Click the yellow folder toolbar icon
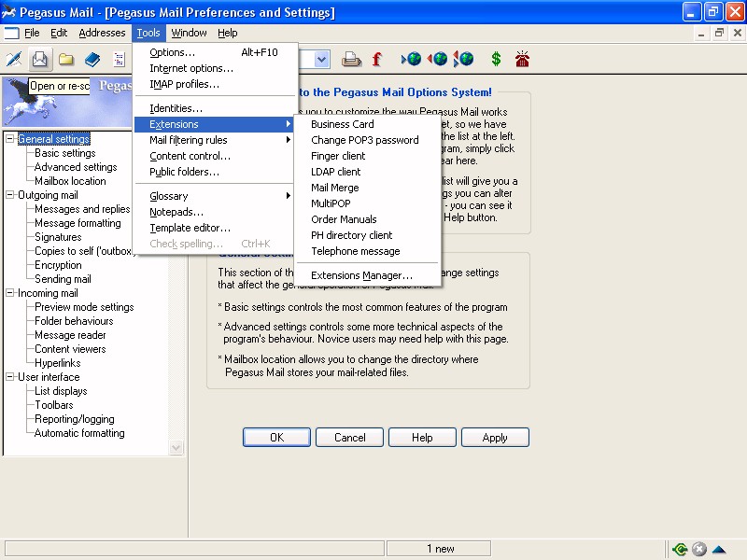Viewport: 747px width, 560px height. point(66,60)
